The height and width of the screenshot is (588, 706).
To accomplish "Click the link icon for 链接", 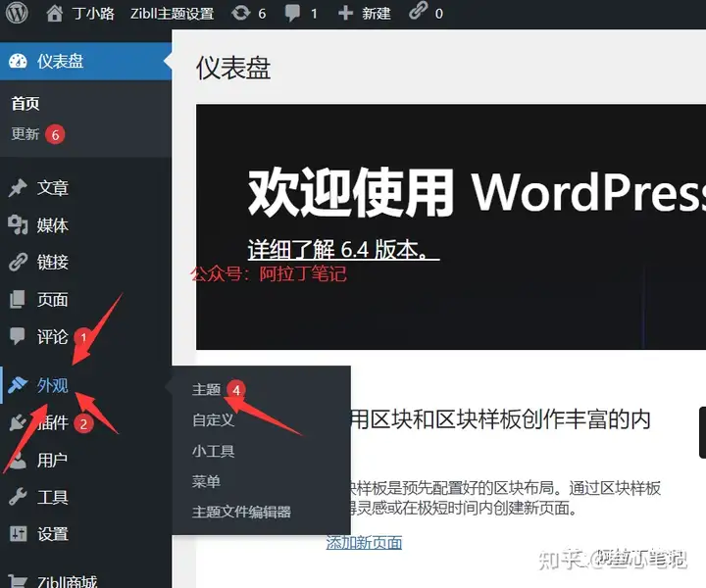I will click(x=18, y=262).
